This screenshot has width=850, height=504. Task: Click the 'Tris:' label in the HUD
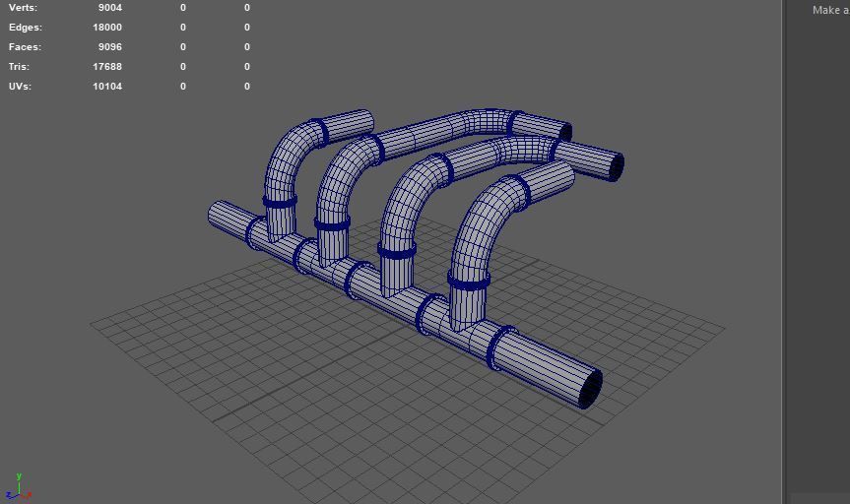[x=19, y=66]
